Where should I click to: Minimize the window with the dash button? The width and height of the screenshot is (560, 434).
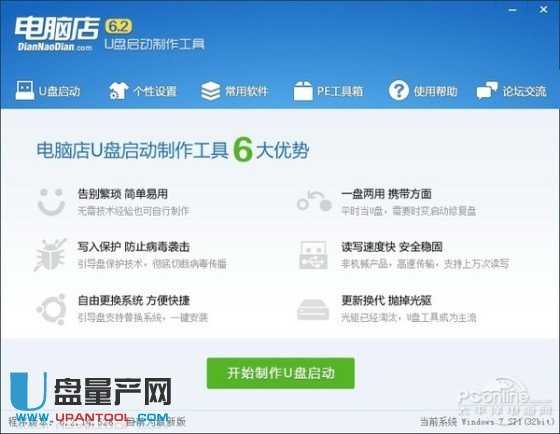tap(512, 10)
